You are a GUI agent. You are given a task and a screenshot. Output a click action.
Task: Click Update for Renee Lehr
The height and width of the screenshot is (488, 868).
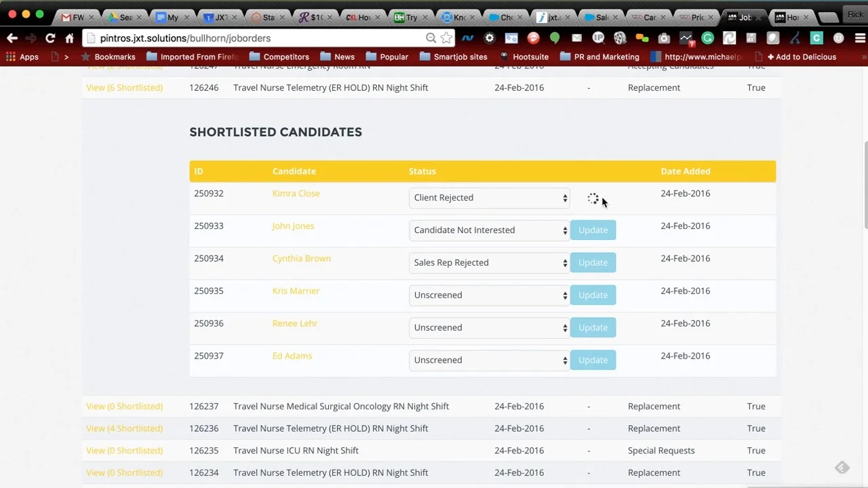[593, 328]
